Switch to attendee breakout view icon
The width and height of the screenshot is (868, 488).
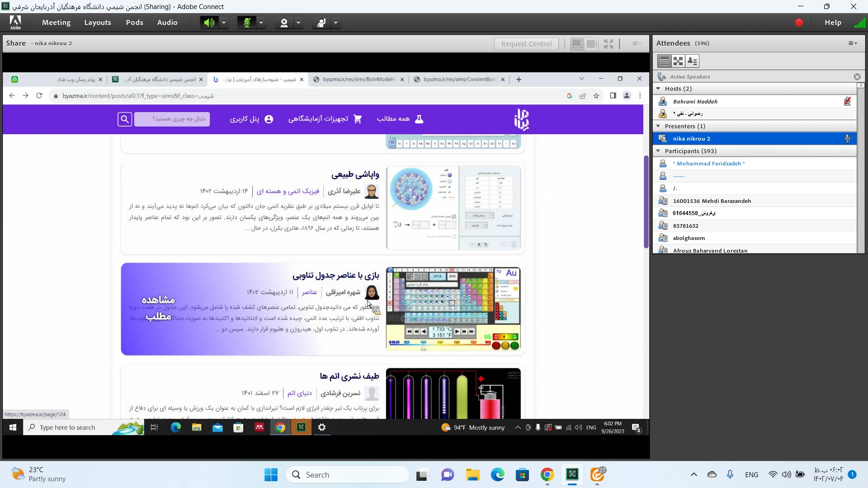[x=678, y=61]
